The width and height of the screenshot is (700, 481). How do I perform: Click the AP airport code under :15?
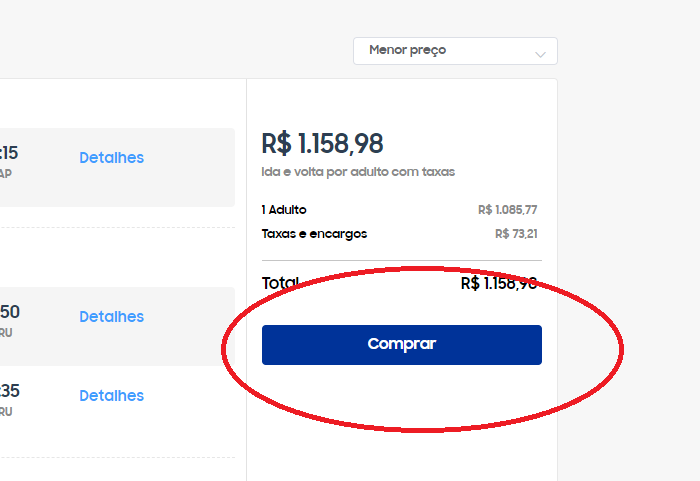6,174
